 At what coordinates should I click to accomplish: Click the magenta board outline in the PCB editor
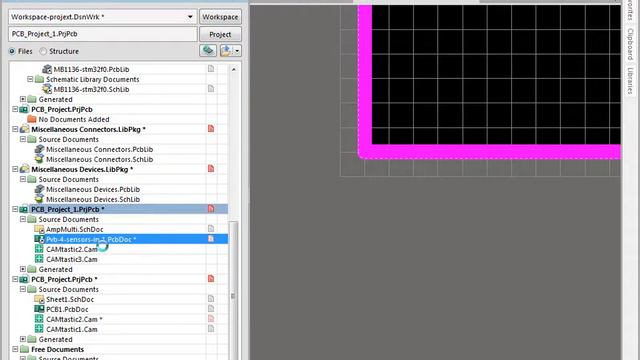tap(490, 151)
